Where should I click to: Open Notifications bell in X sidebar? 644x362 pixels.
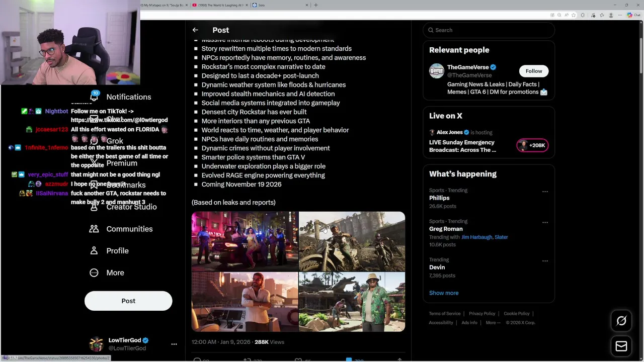click(x=94, y=97)
